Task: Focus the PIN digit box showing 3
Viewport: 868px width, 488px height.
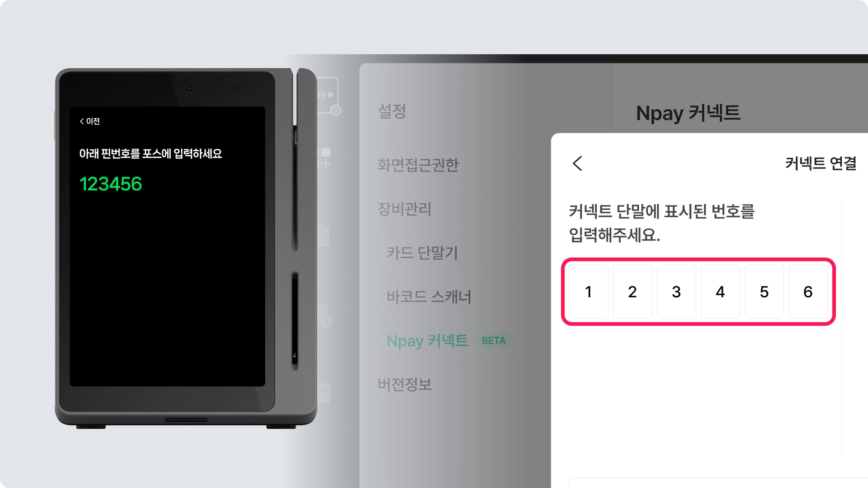Action: pyautogui.click(x=676, y=291)
